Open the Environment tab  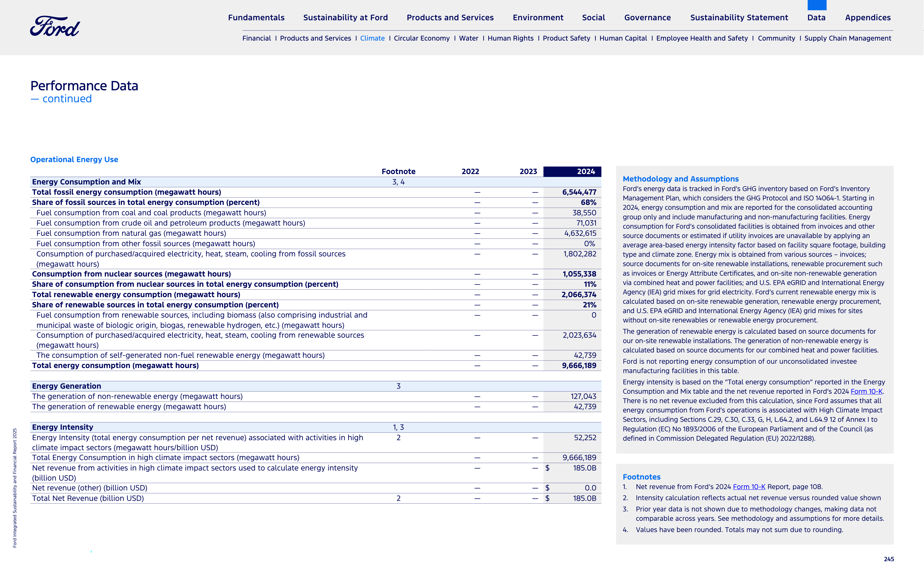(x=538, y=18)
